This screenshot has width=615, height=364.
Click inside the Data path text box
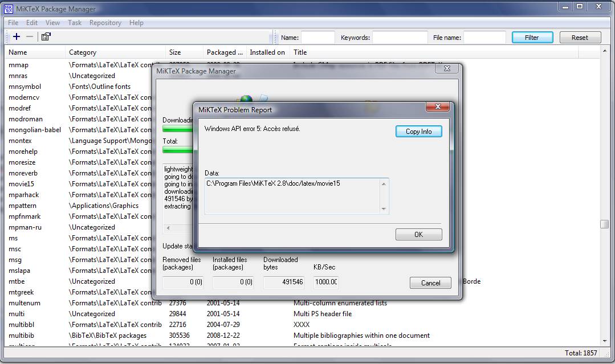tap(292, 197)
